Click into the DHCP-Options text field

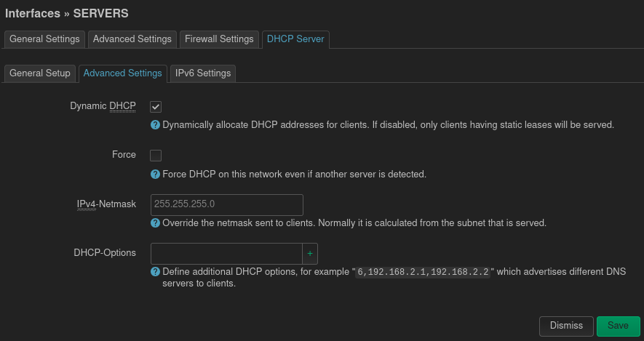click(226, 254)
